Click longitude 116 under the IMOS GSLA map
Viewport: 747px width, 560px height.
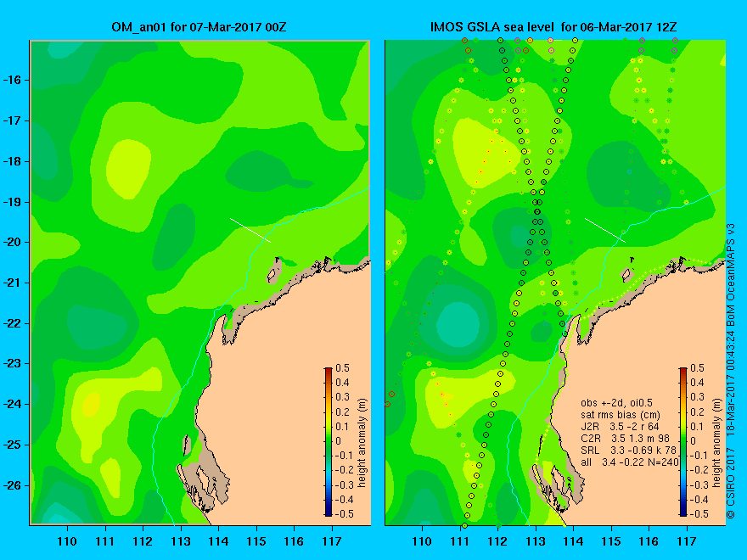coord(649,541)
